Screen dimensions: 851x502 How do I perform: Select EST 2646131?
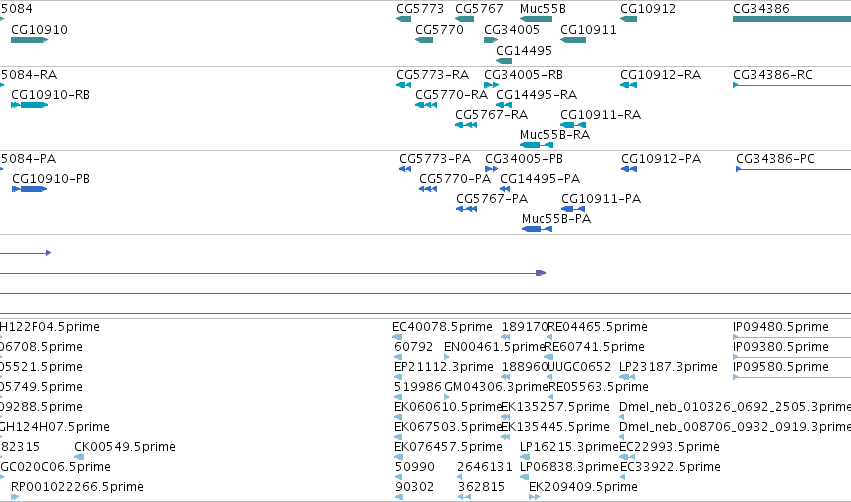(485, 467)
